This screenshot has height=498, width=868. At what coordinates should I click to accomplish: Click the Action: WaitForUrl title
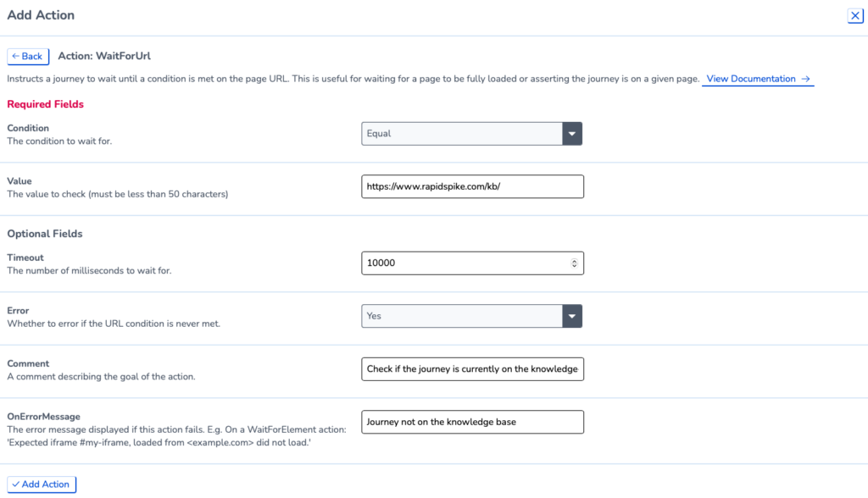104,56
